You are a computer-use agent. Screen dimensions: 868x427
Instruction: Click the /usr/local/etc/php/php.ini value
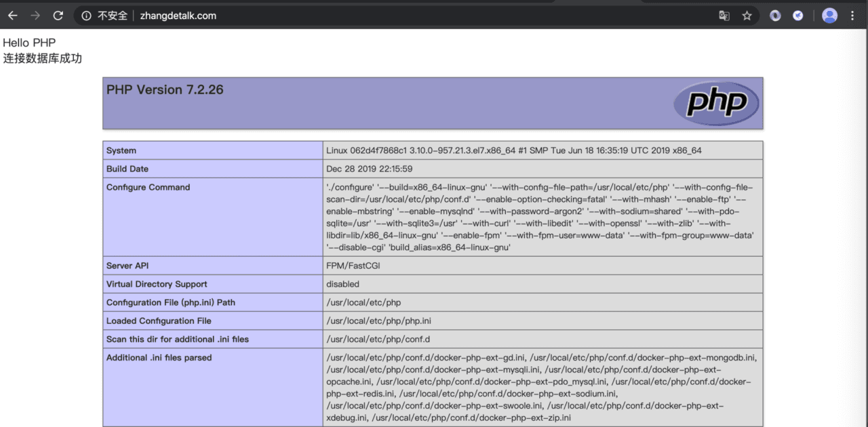point(378,321)
